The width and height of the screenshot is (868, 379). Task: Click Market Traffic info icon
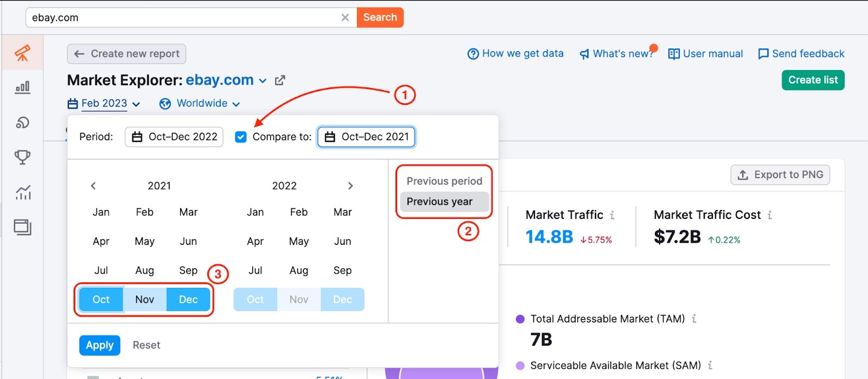point(612,216)
